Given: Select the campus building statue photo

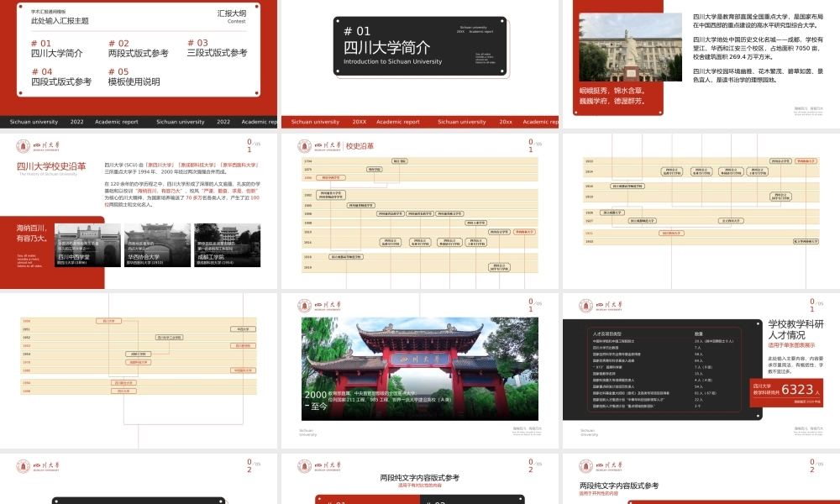Looking at the screenshot, I should pos(631,47).
